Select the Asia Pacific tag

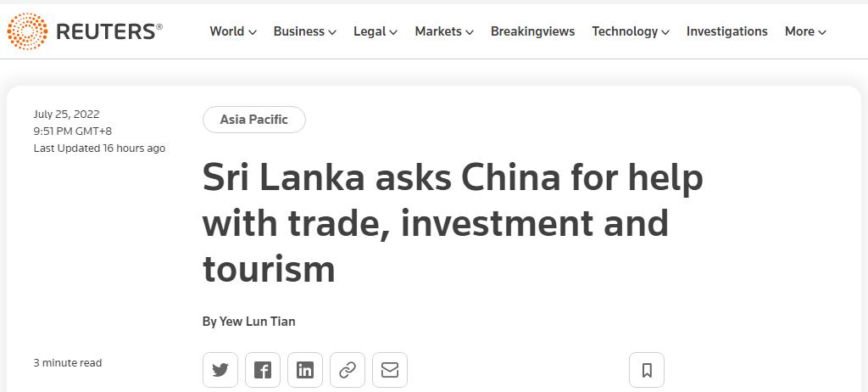click(x=254, y=119)
